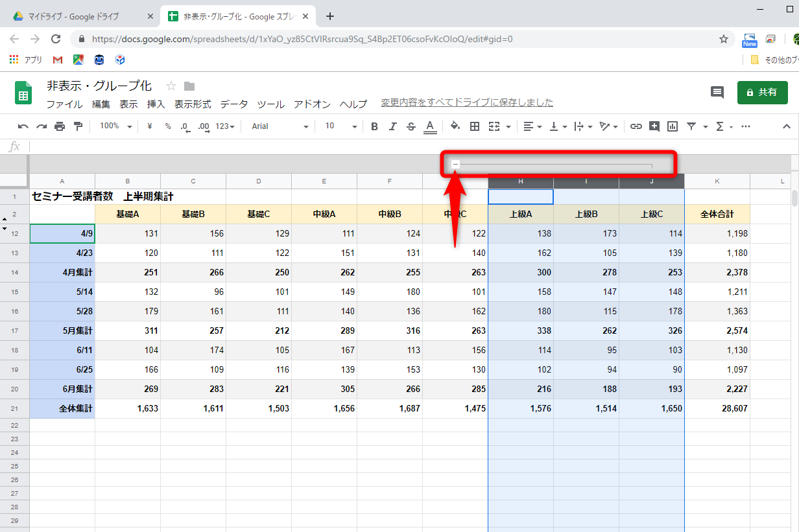This screenshot has height=532, width=799.
Task: Open the データ menu
Action: click(233, 103)
